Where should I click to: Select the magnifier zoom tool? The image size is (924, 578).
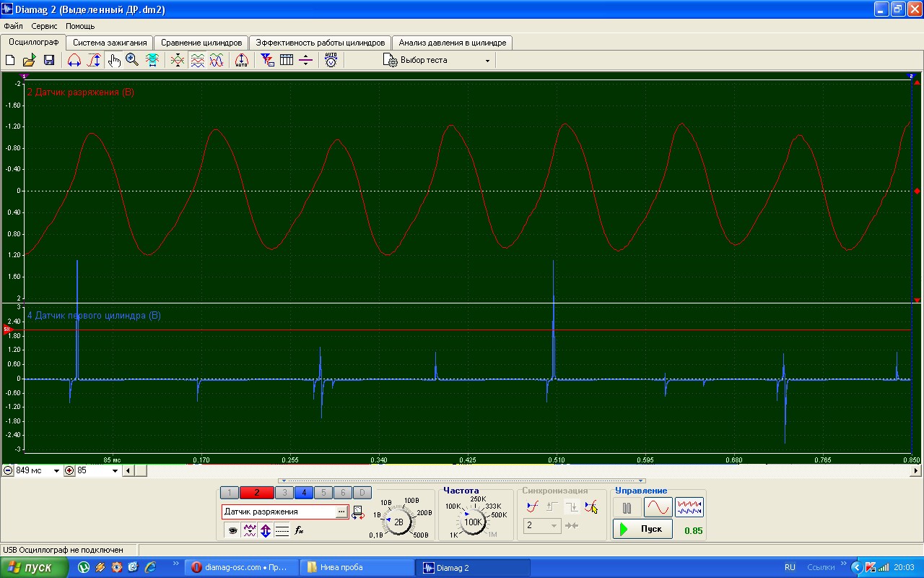coord(132,60)
